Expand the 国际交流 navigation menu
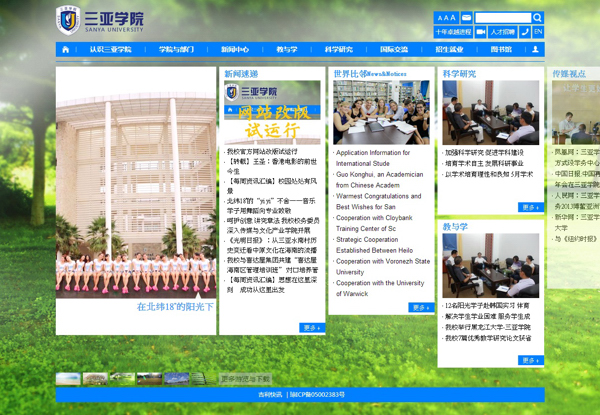The width and height of the screenshot is (600, 415). coord(394,49)
